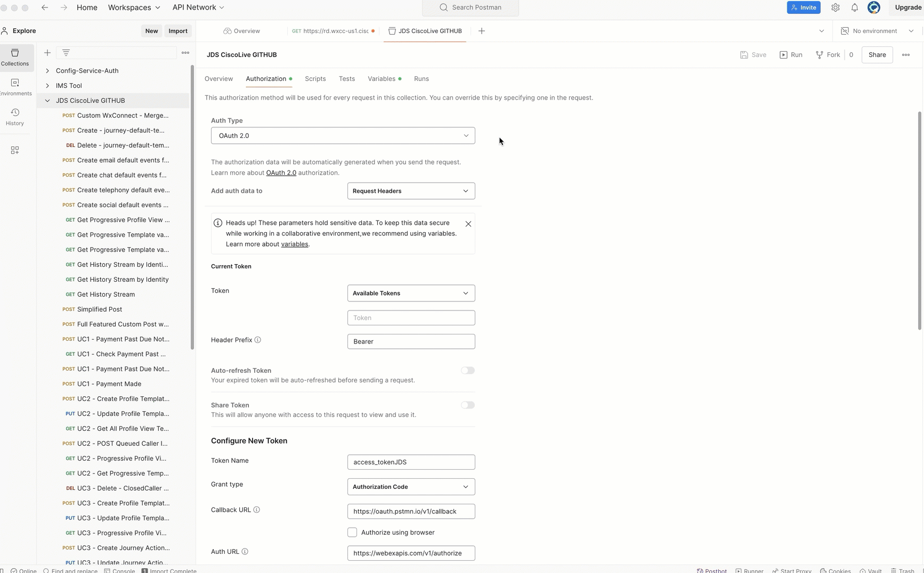
Task: Check Authorize using browser checkbox
Action: (x=352, y=533)
